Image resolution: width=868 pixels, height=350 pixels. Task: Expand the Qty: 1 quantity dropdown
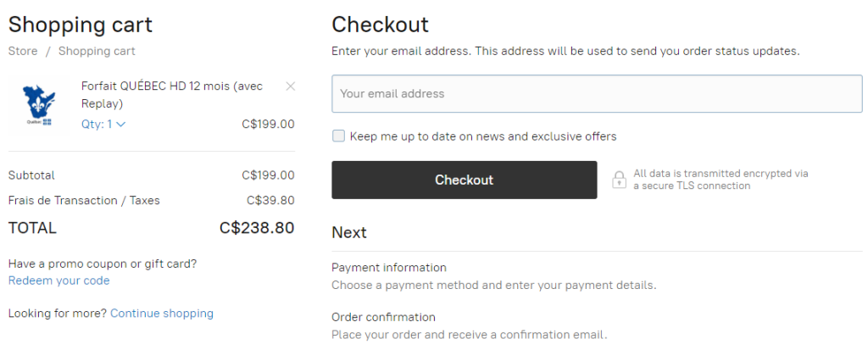103,125
